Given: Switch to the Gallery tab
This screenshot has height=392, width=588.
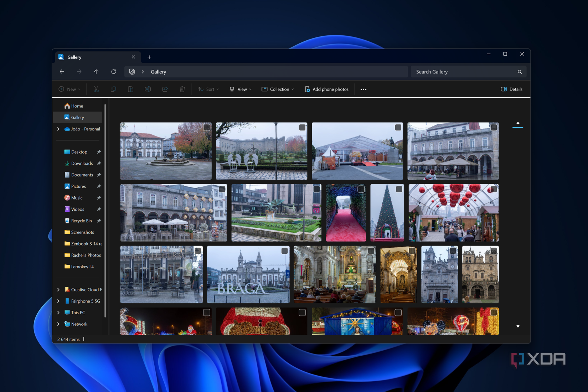Looking at the screenshot, I should pos(75,57).
